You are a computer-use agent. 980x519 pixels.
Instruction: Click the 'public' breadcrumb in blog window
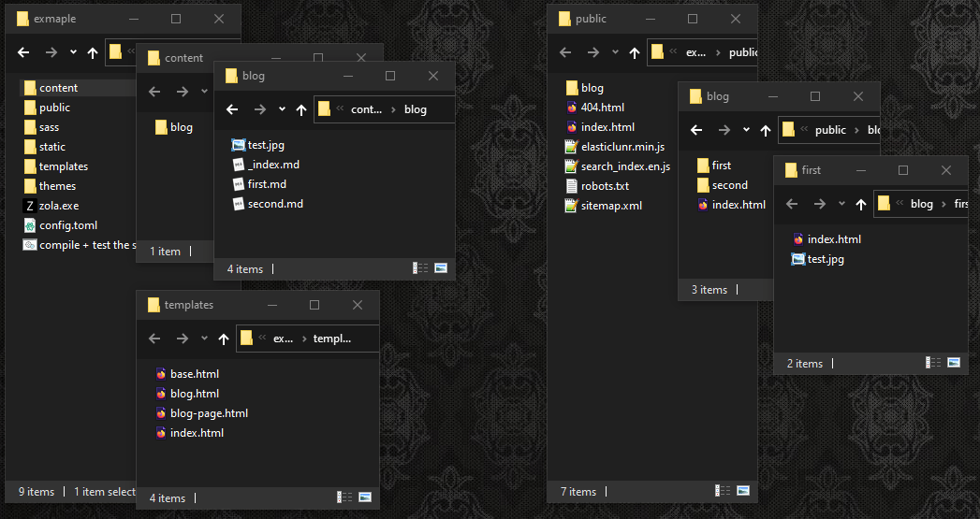tap(829, 130)
